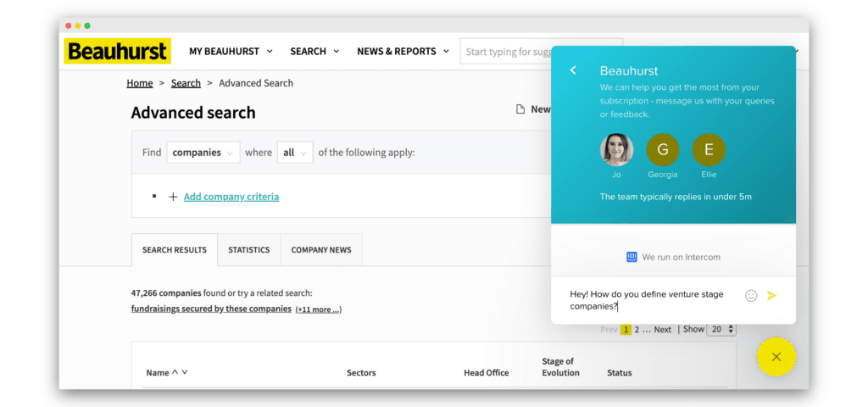The image size is (868, 407).
Task: Click the Advanced Search breadcrumb text
Action: tap(256, 83)
